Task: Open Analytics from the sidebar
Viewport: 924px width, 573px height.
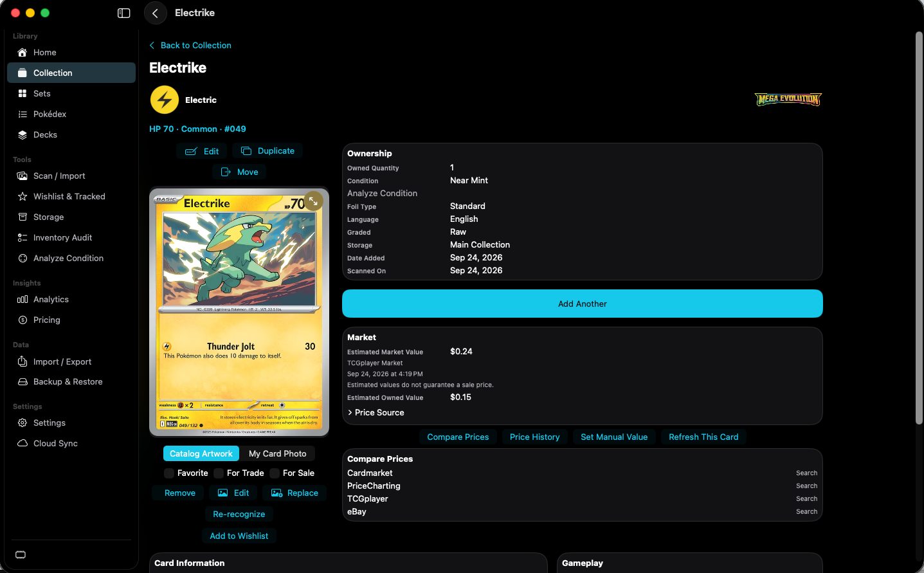Action: pyautogui.click(x=71, y=299)
